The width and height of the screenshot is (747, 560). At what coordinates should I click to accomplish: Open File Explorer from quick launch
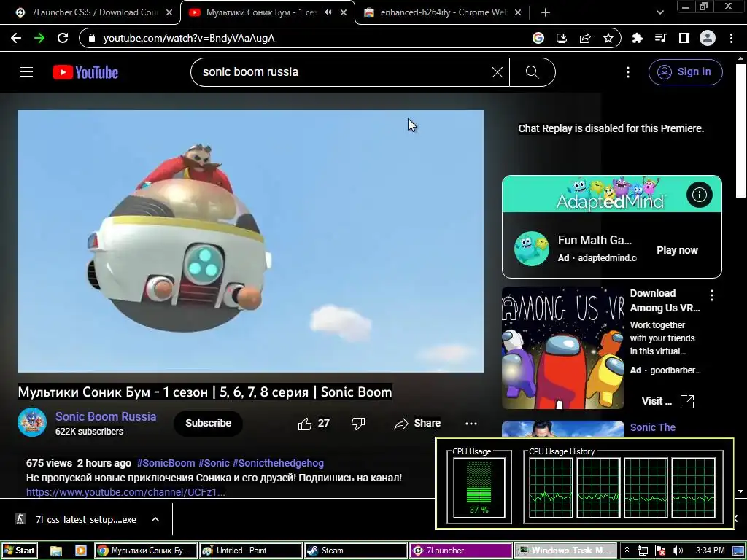56,551
